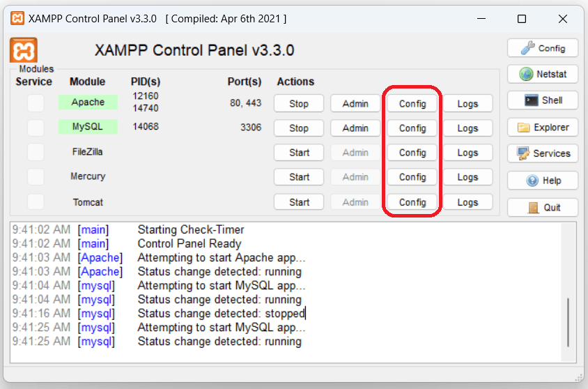Click the large orange XAMPP logo
This screenshot has height=389, width=588.
(24, 50)
